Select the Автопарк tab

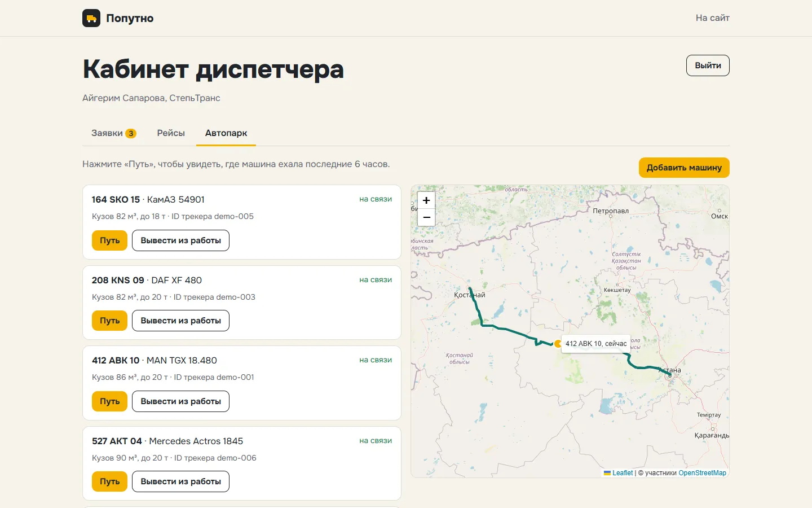click(x=226, y=133)
